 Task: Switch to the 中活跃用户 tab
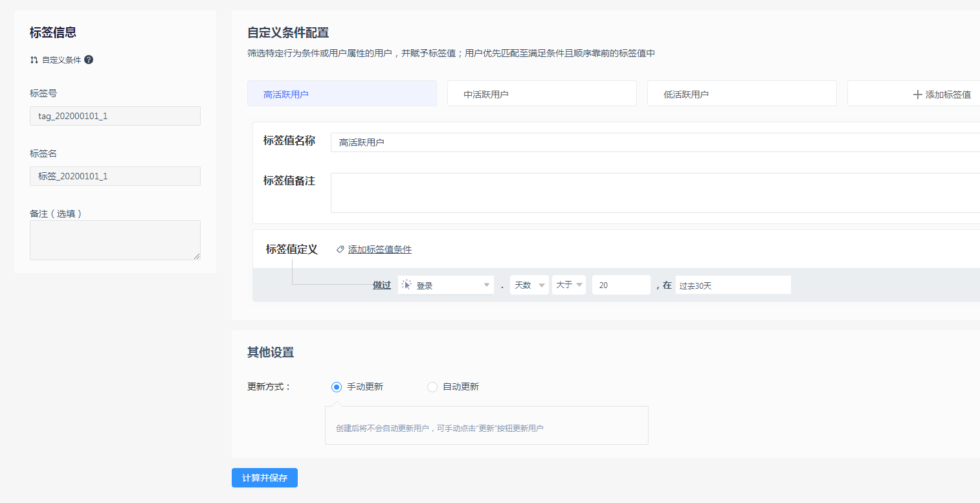pyautogui.click(x=542, y=94)
